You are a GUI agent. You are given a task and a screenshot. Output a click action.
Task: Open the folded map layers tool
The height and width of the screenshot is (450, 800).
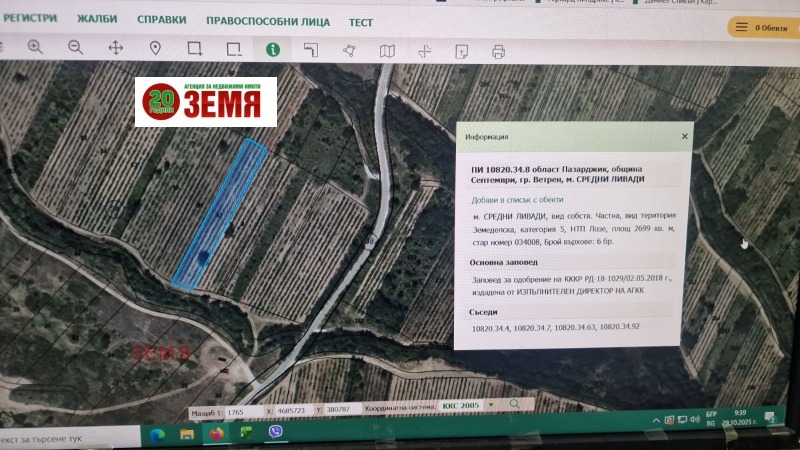[x=387, y=51]
